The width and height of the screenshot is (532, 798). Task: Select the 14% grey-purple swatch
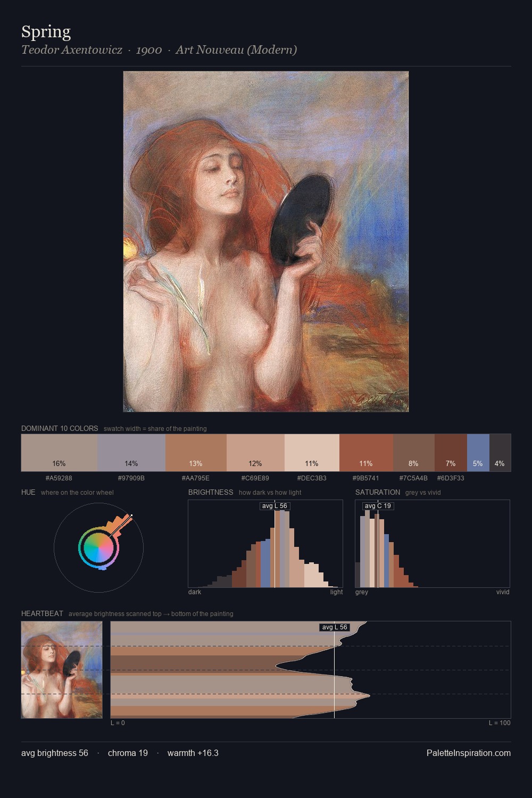click(131, 453)
